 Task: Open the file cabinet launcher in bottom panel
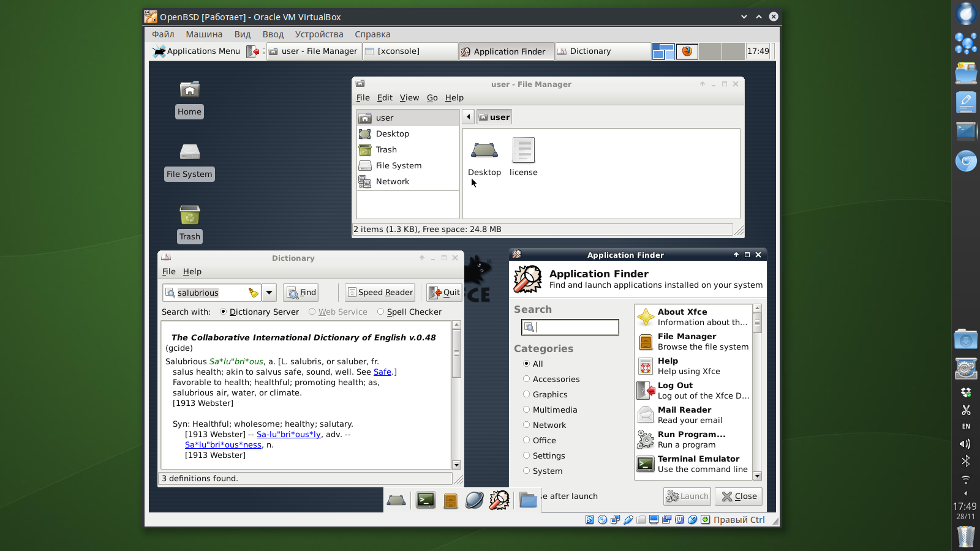tap(451, 501)
